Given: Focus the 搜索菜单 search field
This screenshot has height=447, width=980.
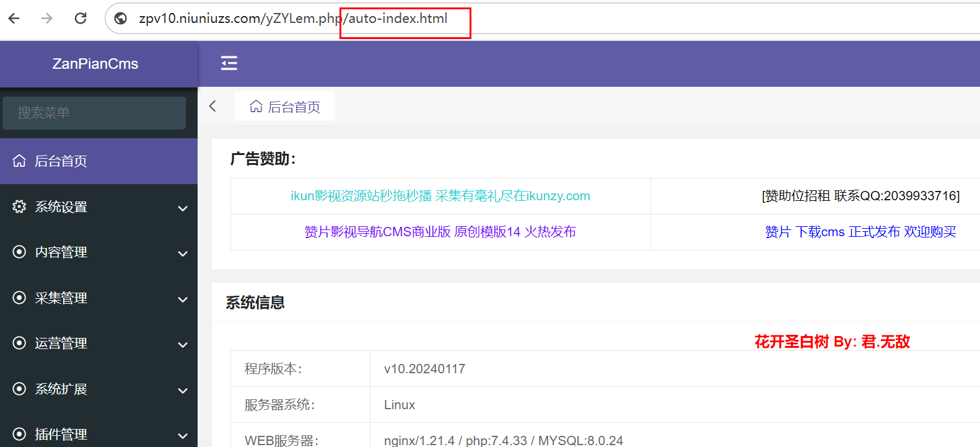Looking at the screenshot, I should tap(94, 113).
